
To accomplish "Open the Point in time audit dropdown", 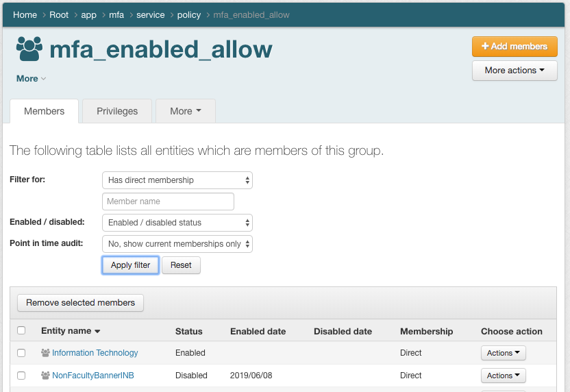I will [x=177, y=244].
